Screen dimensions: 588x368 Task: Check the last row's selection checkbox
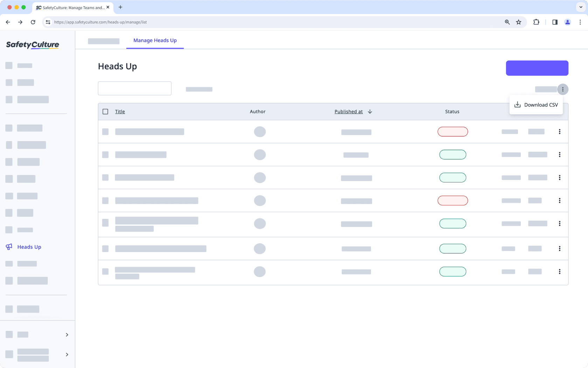[x=105, y=272]
